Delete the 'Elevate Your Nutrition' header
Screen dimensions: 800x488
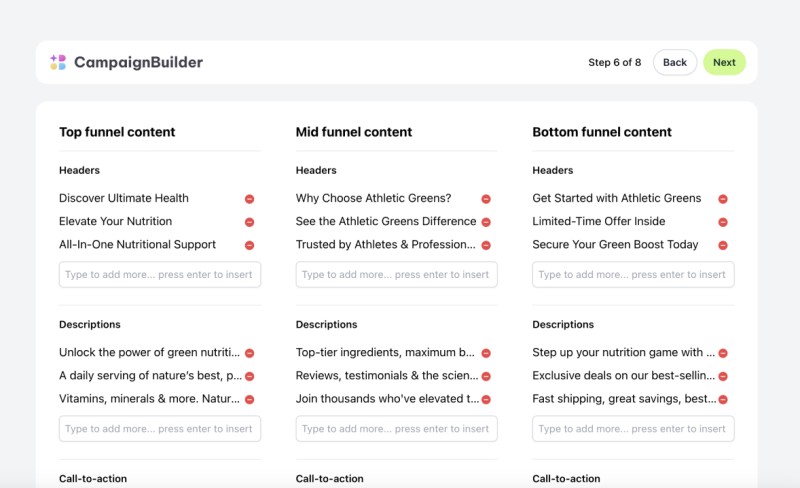click(x=249, y=222)
